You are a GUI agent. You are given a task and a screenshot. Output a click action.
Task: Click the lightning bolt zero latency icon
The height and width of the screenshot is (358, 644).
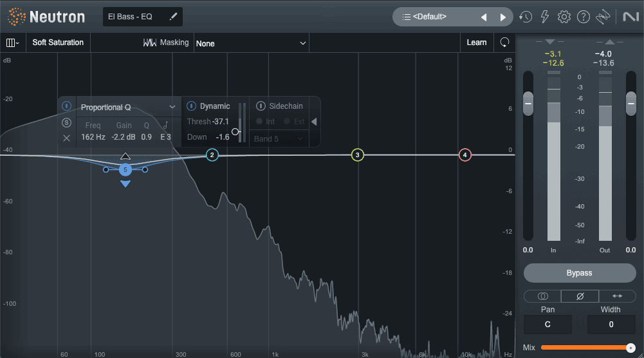click(545, 17)
